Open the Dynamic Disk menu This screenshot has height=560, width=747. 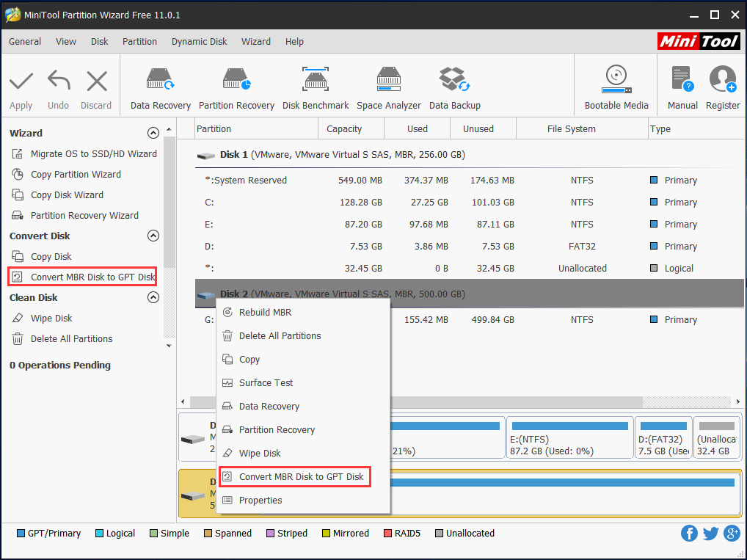pyautogui.click(x=199, y=42)
